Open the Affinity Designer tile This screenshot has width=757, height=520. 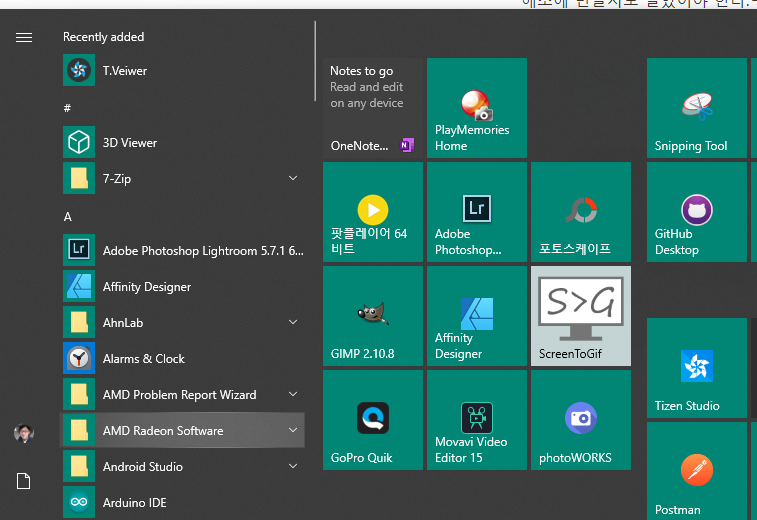point(477,316)
